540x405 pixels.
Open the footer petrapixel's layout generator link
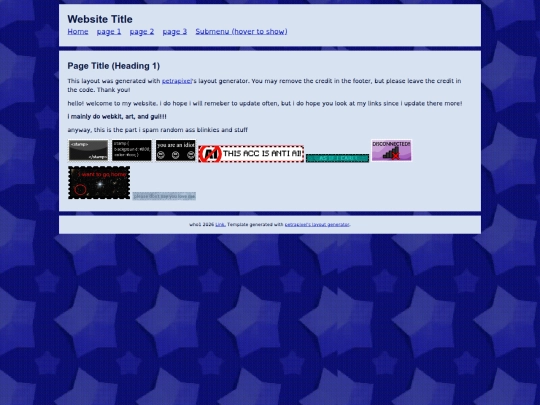[317, 225]
